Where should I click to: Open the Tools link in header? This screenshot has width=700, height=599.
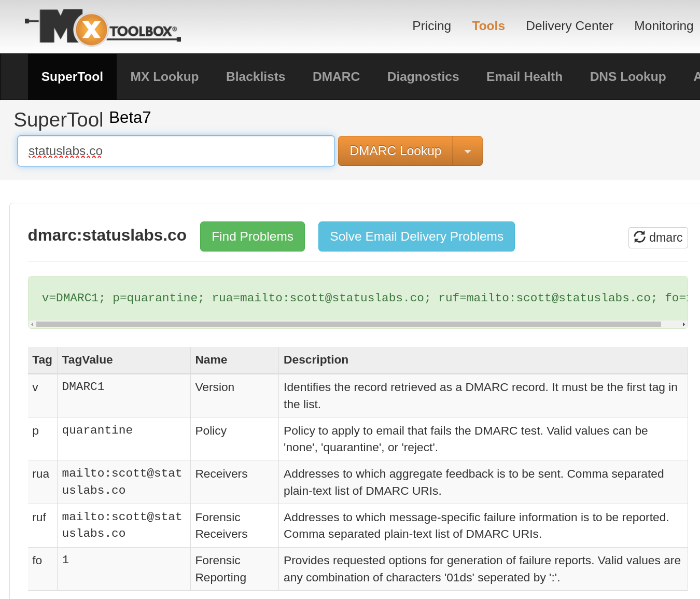[x=488, y=26]
